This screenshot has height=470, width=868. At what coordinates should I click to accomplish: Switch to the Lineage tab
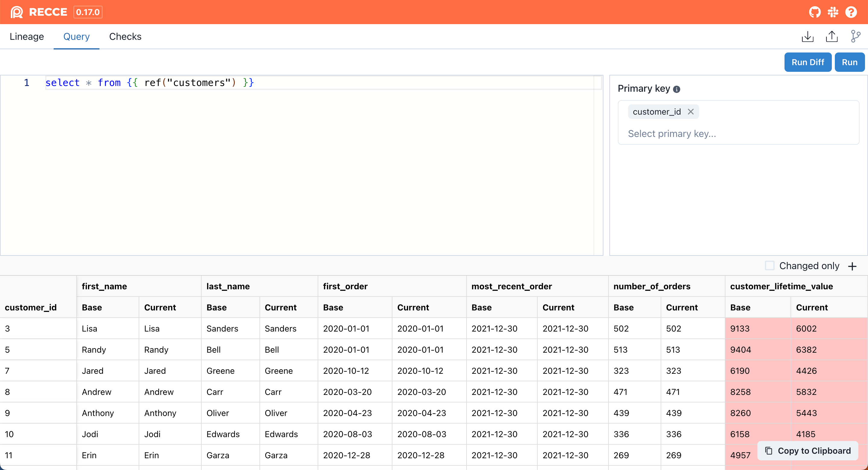tap(27, 37)
